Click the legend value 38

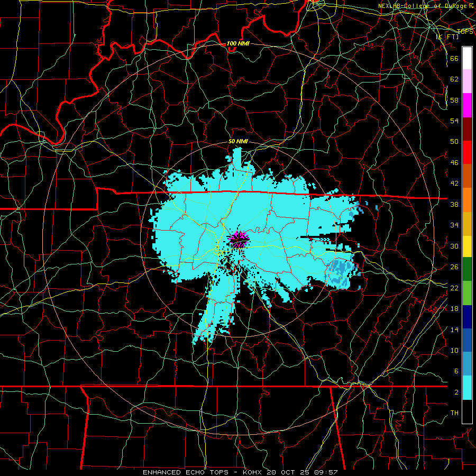[x=454, y=204]
